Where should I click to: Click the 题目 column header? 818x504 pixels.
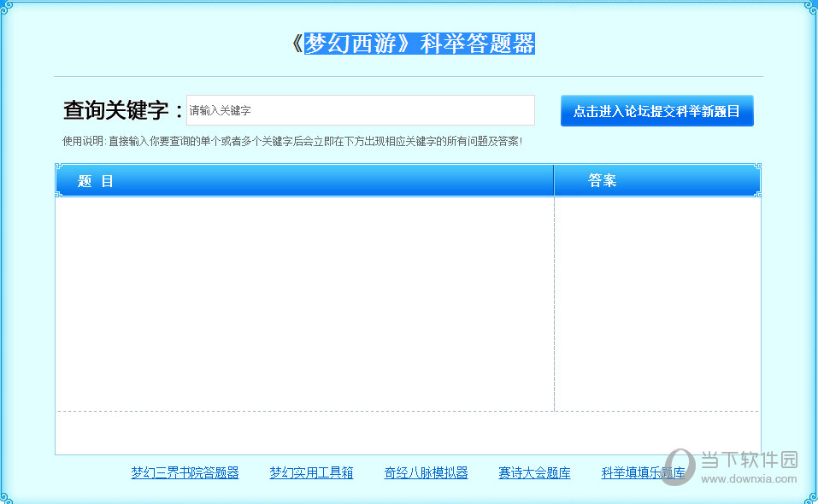pos(304,181)
